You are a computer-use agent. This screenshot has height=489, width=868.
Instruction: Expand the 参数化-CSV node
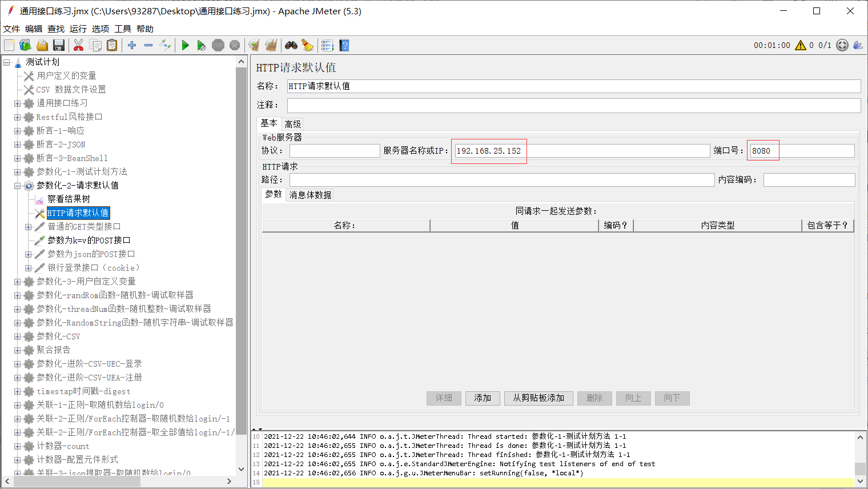pyautogui.click(x=18, y=336)
